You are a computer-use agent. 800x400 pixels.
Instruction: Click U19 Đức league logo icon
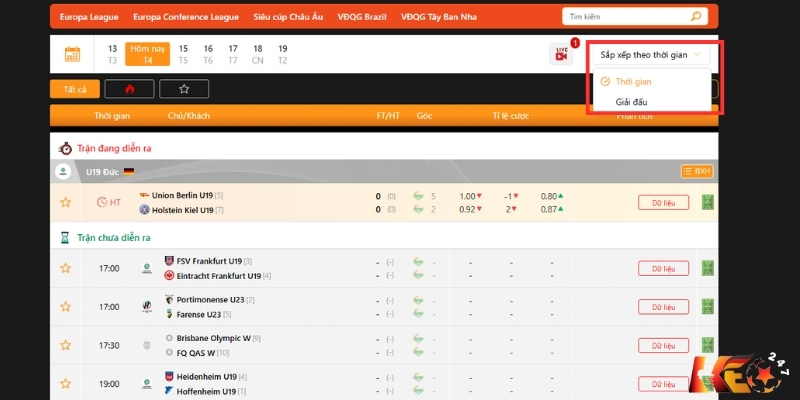point(63,171)
